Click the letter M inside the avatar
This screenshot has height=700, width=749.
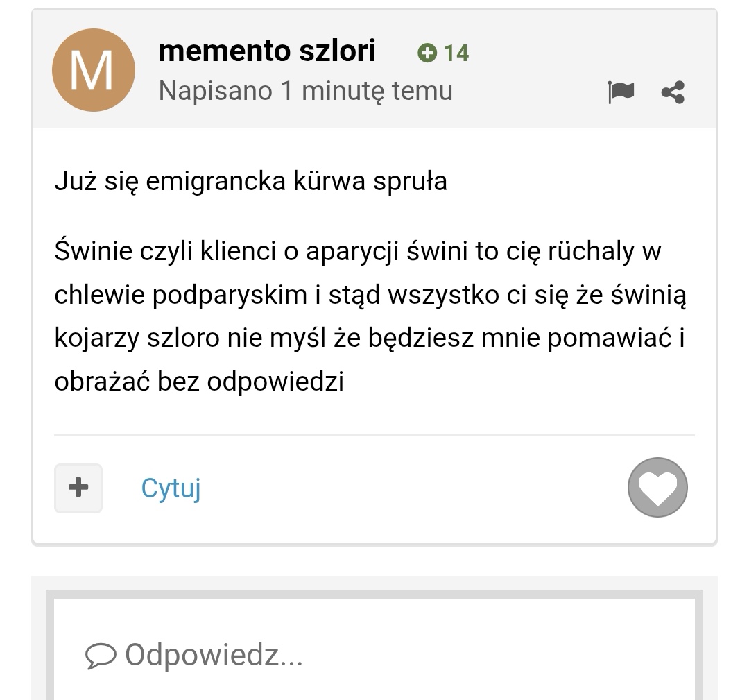(x=92, y=71)
